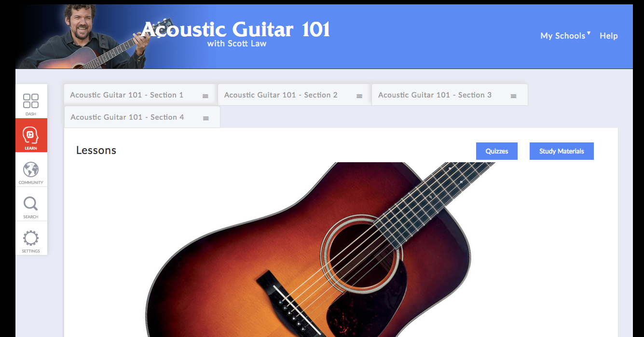Screen dimensions: 644x337
Task: Click the Help link in header
Action: [609, 36]
